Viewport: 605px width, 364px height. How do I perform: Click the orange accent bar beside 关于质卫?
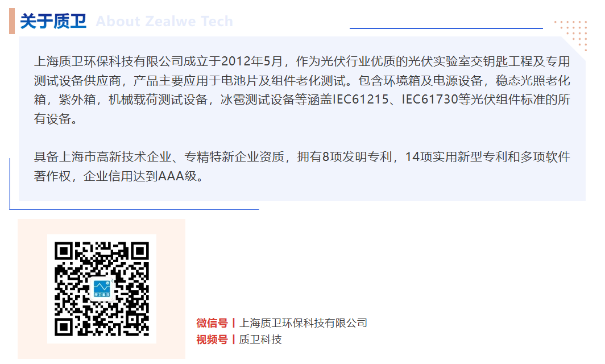(12, 21)
